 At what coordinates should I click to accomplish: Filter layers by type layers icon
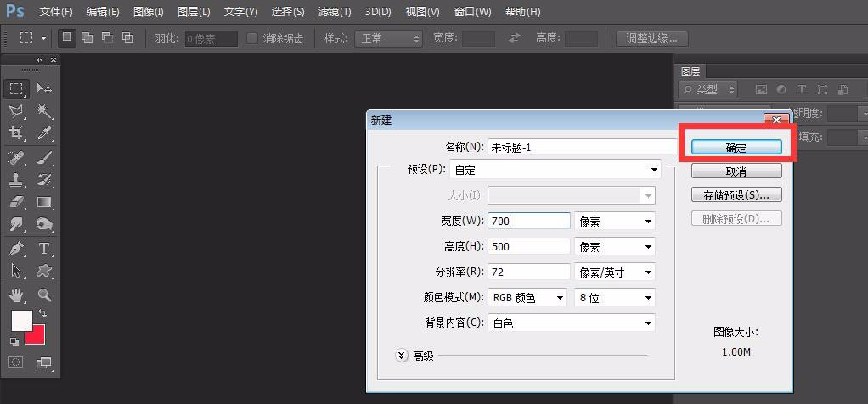coord(801,89)
